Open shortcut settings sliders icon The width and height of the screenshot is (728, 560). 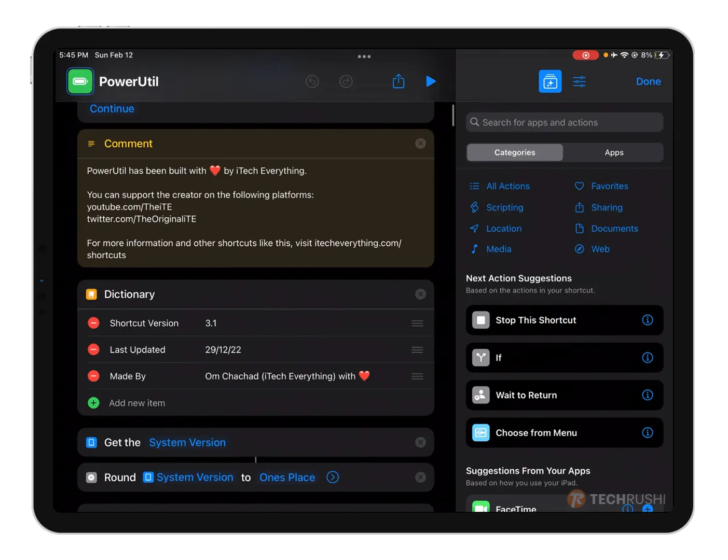(x=579, y=81)
